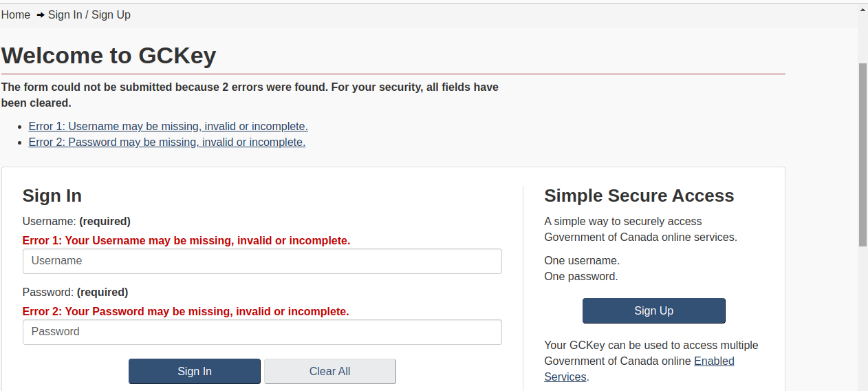This screenshot has width=868, height=391.
Task: Click the Username (required) label
Action: click(x=76, y=221)
